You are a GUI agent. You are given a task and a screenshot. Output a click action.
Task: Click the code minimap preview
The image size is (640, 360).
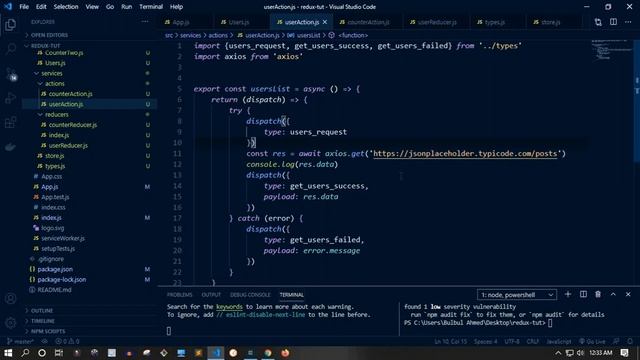(x=611, y=50)
